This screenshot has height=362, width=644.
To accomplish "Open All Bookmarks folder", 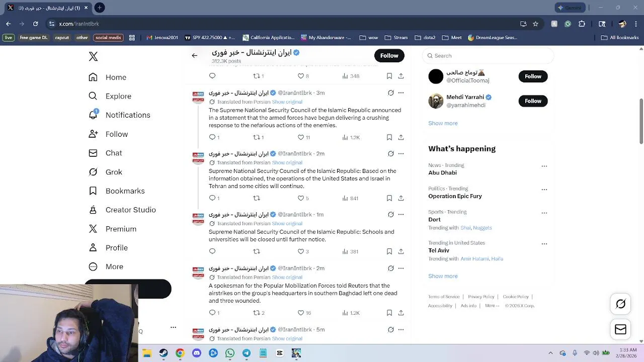I will [620, 38].
